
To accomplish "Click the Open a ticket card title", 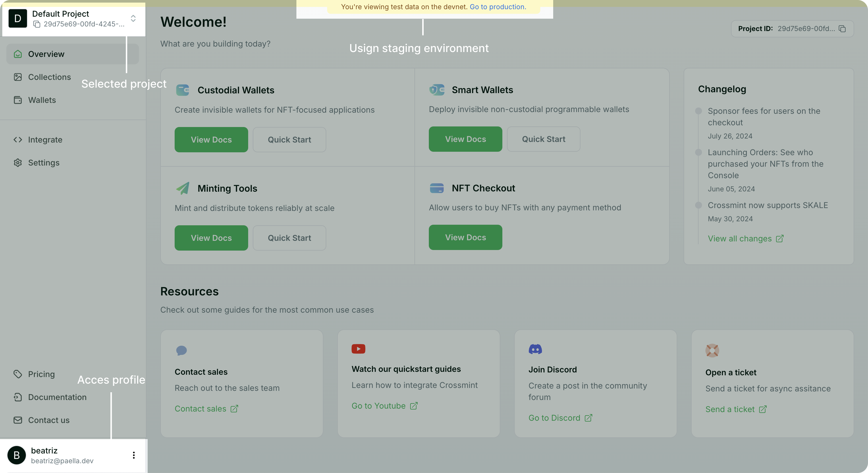I will pos(731,372).
